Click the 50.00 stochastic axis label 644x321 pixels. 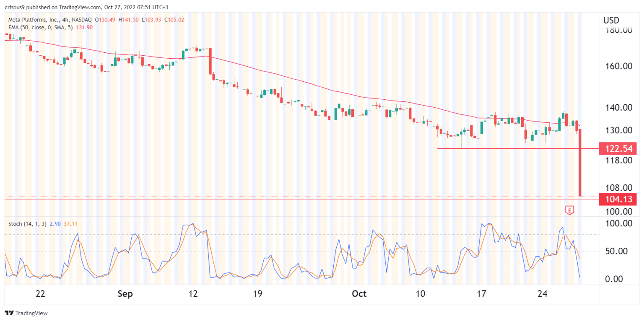click(x=615, y=251)
